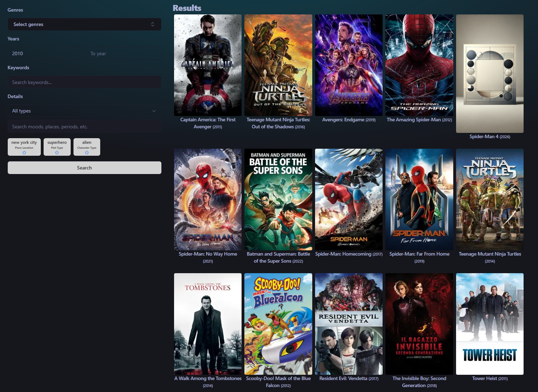Click the Keywords search field

[84, 82]
